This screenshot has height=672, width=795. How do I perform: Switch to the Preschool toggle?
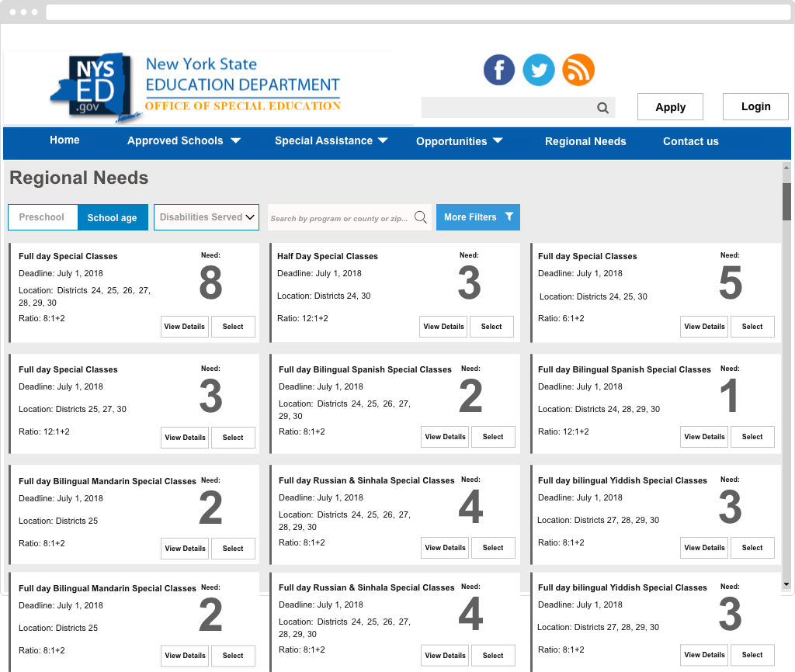pyautogui.click(x=42, y=217)
